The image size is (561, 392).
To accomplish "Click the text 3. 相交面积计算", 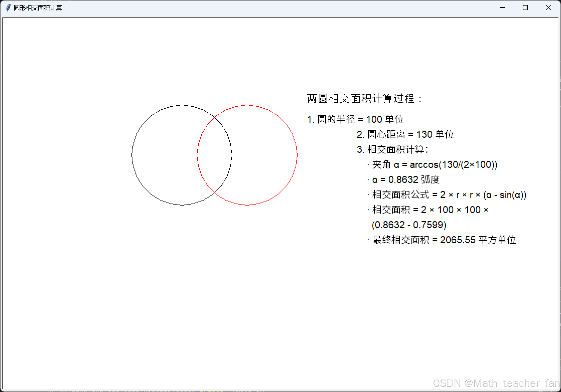I will [x=392, y=150].
